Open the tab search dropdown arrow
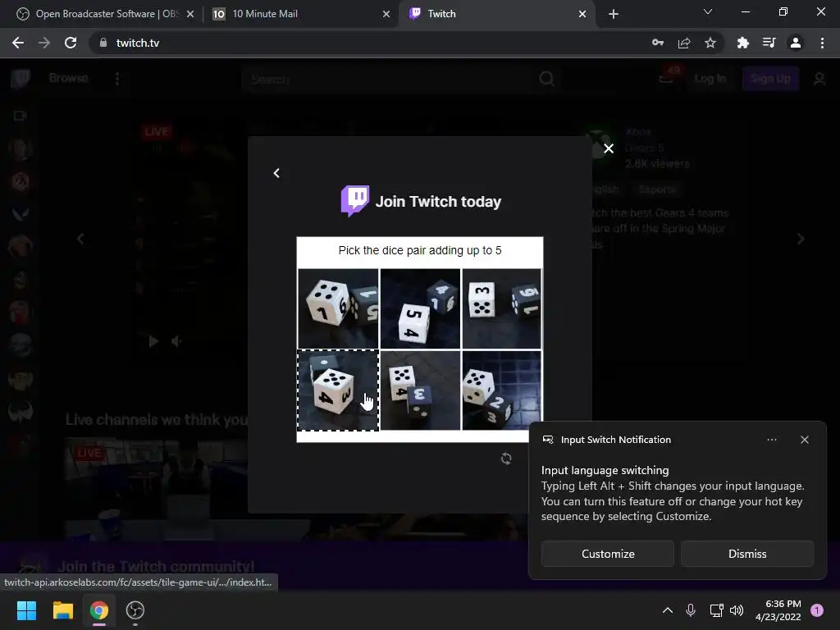 coord(708,11)
